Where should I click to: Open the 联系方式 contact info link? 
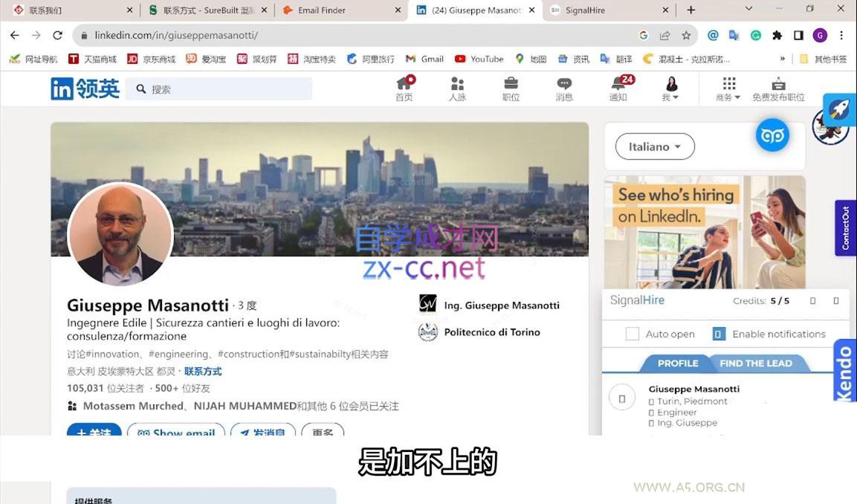pos(203,371)
